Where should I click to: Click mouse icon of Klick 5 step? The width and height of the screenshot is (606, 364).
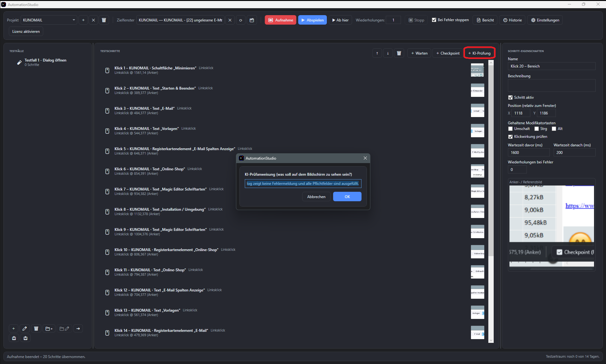[x=107, y=151]
